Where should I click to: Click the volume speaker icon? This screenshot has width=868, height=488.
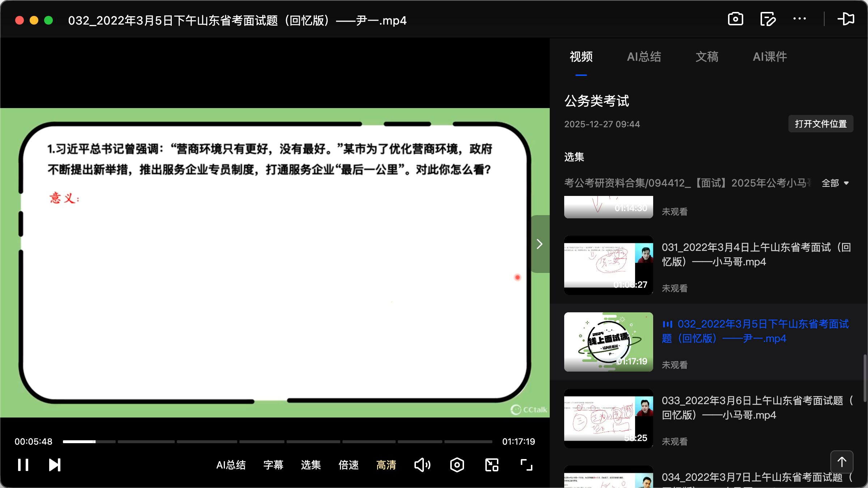(422, 465)
